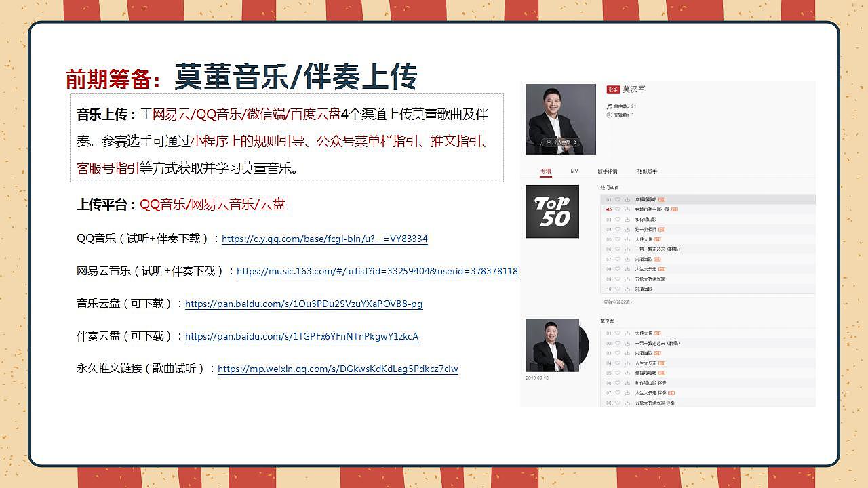Select 和你唱山歌 伴奏 in album track 06

[x=650, y=383]
